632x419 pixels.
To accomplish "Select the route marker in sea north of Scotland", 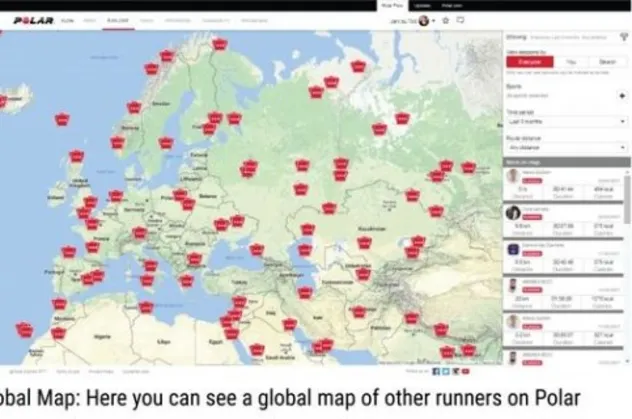I will pyautogui.click(x=77, y=156).
